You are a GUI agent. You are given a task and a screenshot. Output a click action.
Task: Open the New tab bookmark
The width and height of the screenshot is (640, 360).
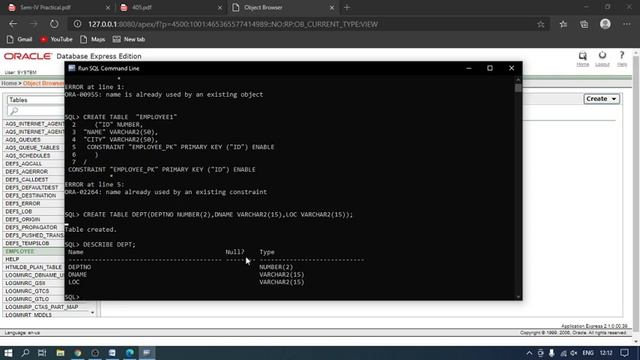pos(129,39)
